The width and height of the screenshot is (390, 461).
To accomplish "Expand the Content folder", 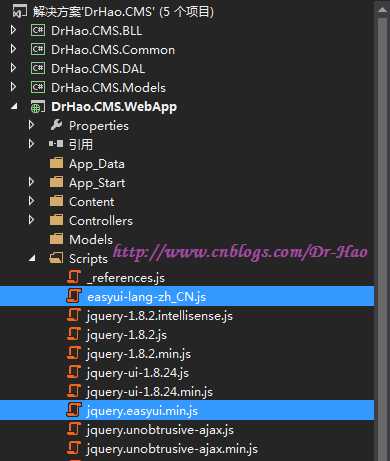I will pos(32,201).
